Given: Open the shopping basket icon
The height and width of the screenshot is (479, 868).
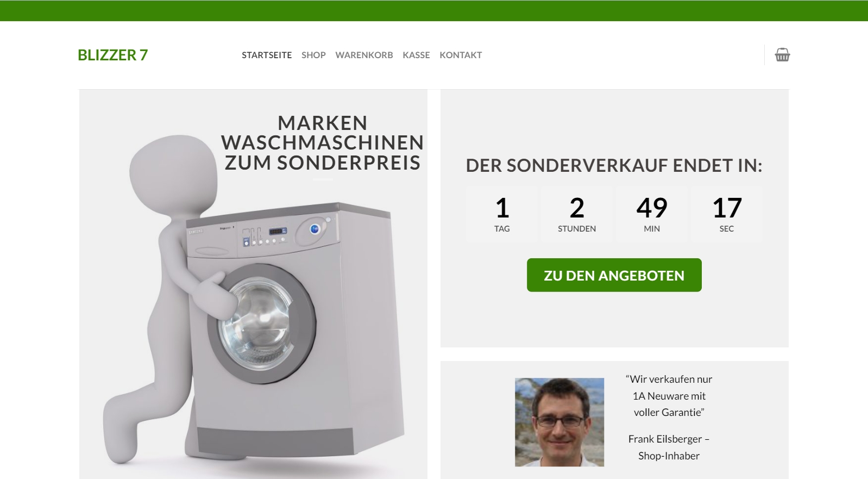Looking at the screenshot, I should pos(782,55).
